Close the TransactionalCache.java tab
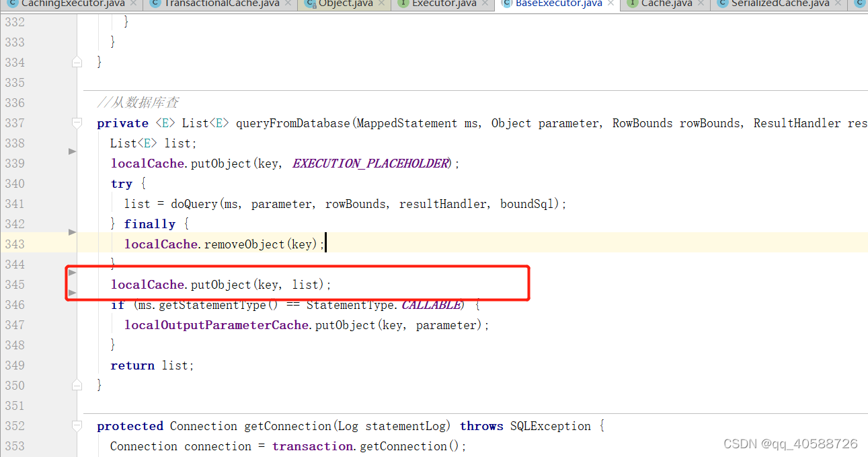868x457 pixels. click(287, 3)
